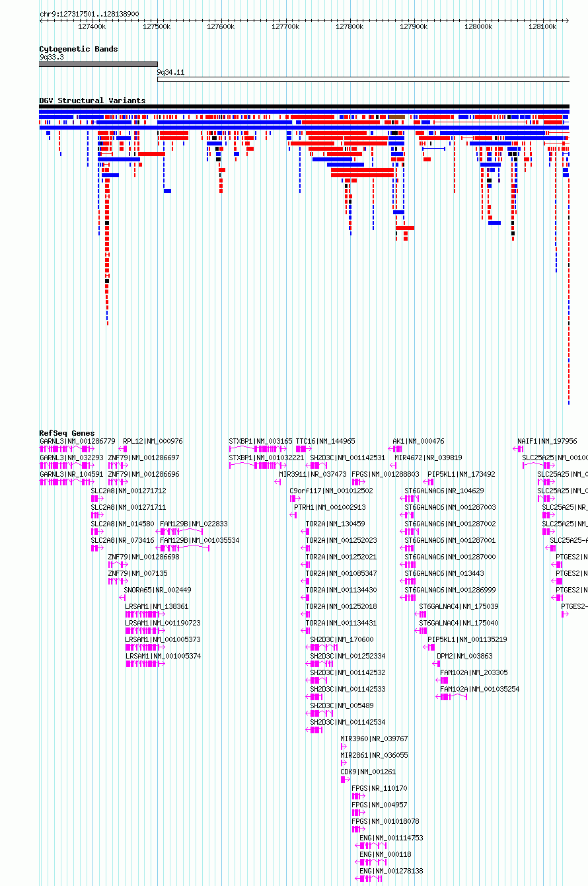The width and height of the screenshot is (588, 886).
Task: Select MIR4672|NR_039819 microRNA label
Action: (x=429, y=458)
